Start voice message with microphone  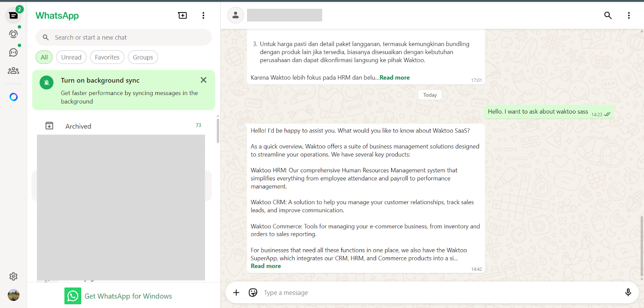[628, 293]
